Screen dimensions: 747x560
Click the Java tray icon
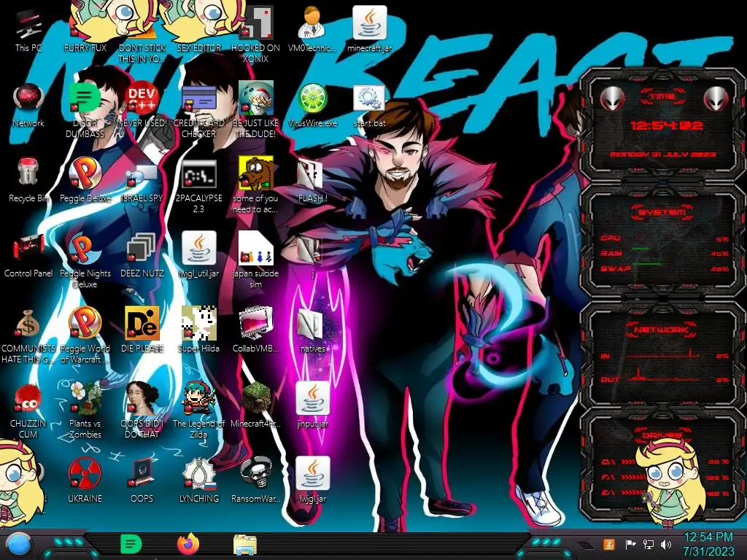pos(609,544)
